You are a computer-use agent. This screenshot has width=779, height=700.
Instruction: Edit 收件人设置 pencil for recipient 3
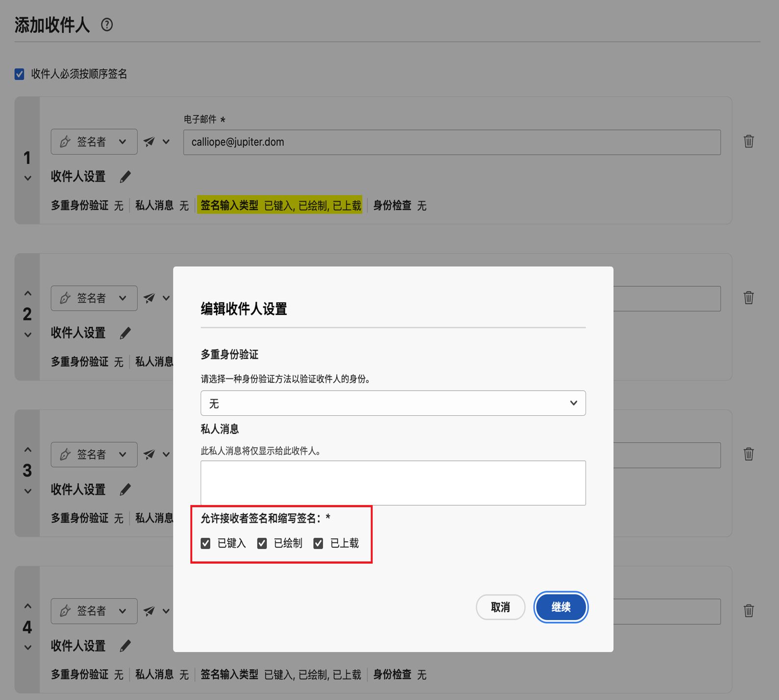coord(126,489)
